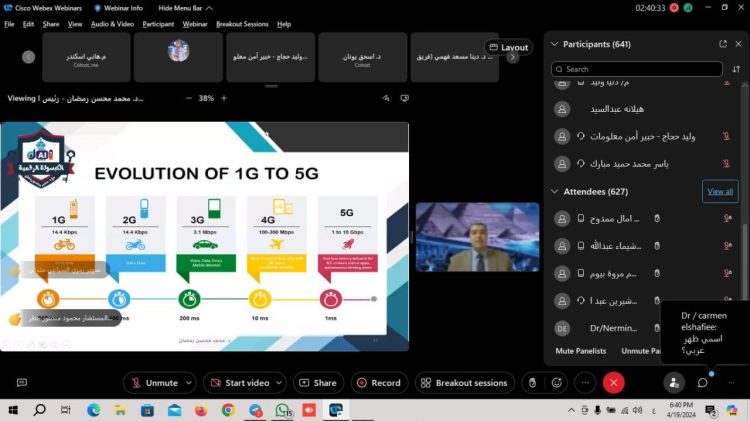This screenshot has width=750, height=421.
Task: Click Hide Menu Bar
Action: (185, 8)
